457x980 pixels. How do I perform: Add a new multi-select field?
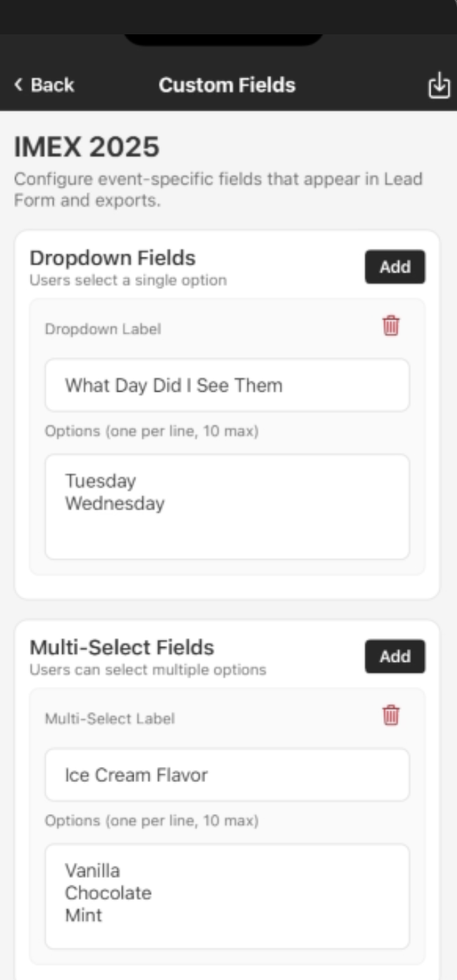pyautogui.click(x=395, y=656)
